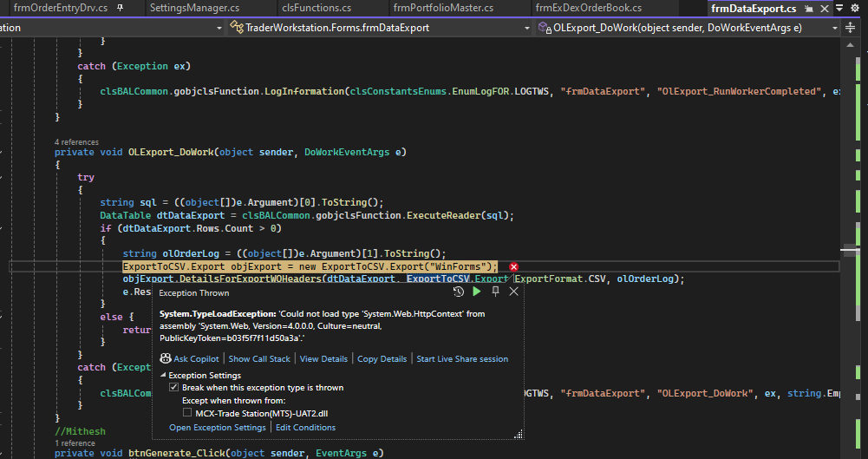Switch to the frmPortfolioMaster.cs tab

442,9
